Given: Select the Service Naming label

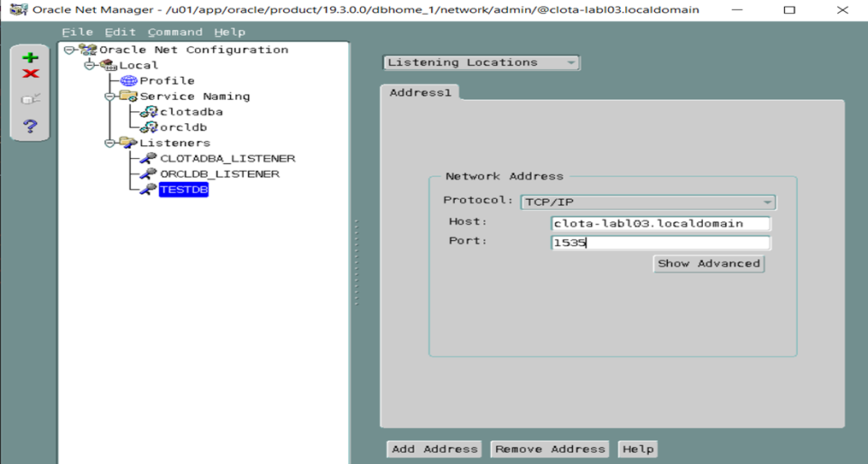Looking at the screenshot, I should [195, 97].
